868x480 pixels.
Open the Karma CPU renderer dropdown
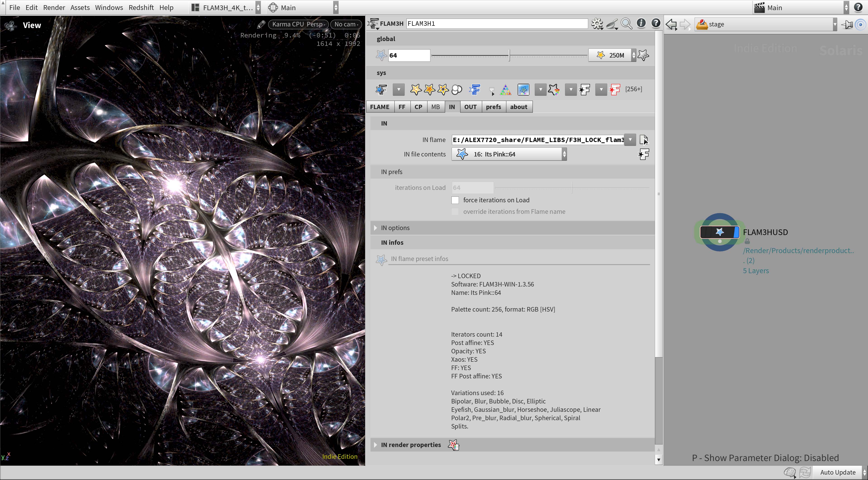tap(298, 24)
